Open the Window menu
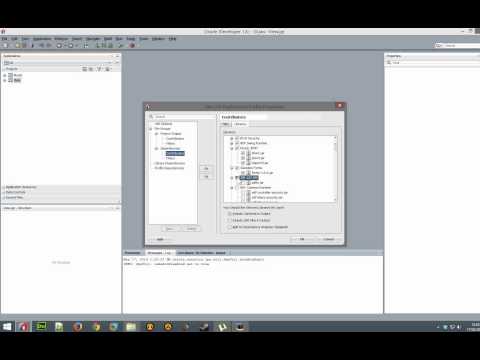This screenshot has width=480, height=360. 158,39
